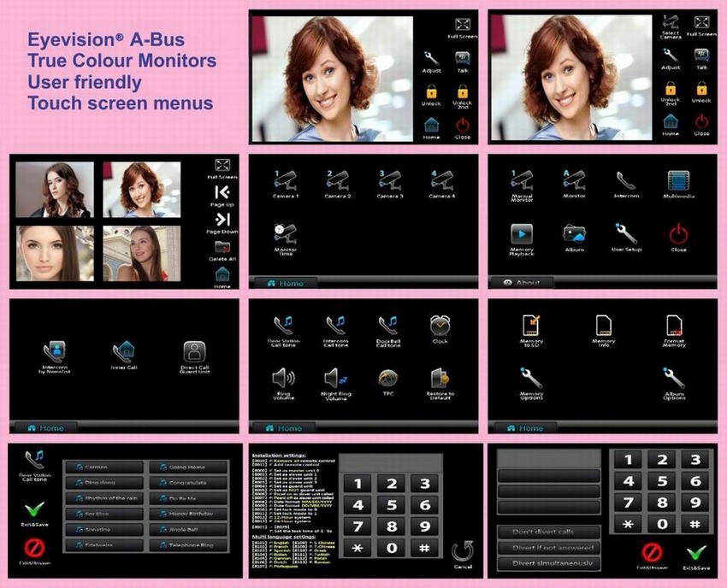The height and width of the screenshot is (588, 727).
Task: Tap the # key on installation keypad
Action: (425, 548)
